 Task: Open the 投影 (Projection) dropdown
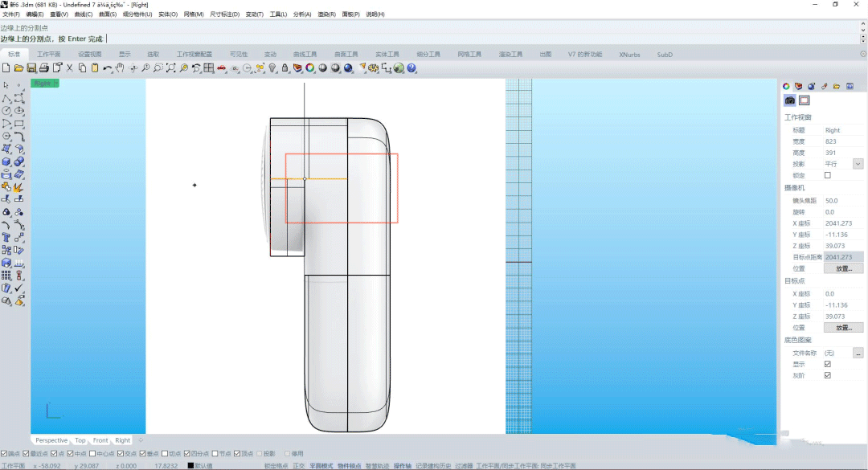coord(858,164)
